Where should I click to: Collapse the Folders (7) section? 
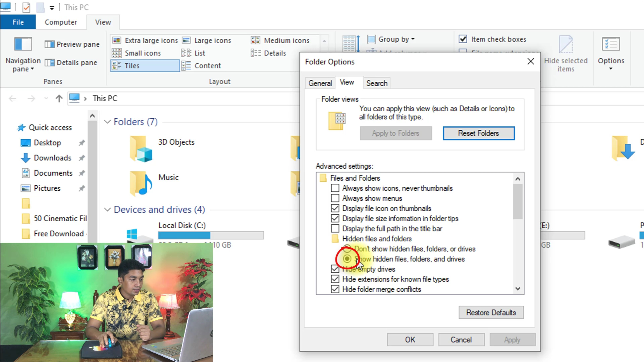pyautogui.click(x=107, y=122)
